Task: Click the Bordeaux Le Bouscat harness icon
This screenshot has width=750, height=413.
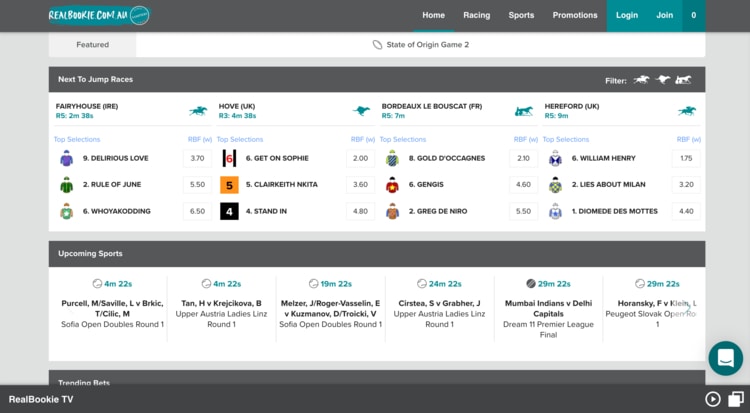Action: 524,111
